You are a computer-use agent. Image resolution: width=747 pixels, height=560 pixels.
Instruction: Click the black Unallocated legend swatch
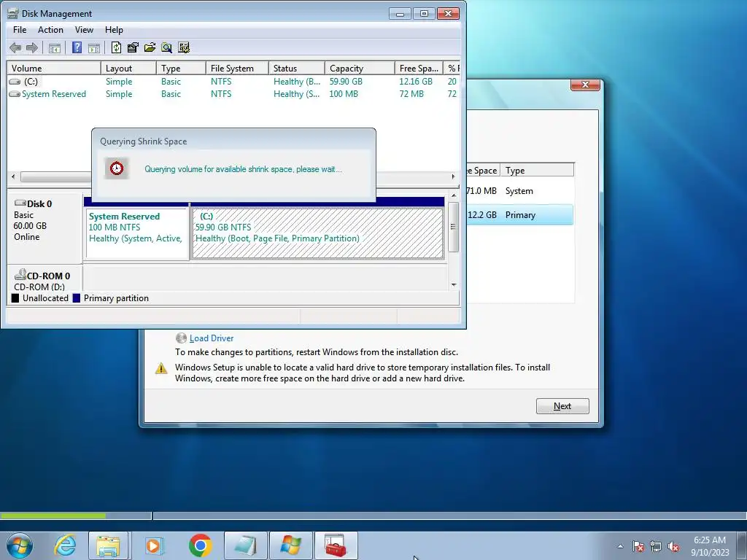tap(15, 298)
